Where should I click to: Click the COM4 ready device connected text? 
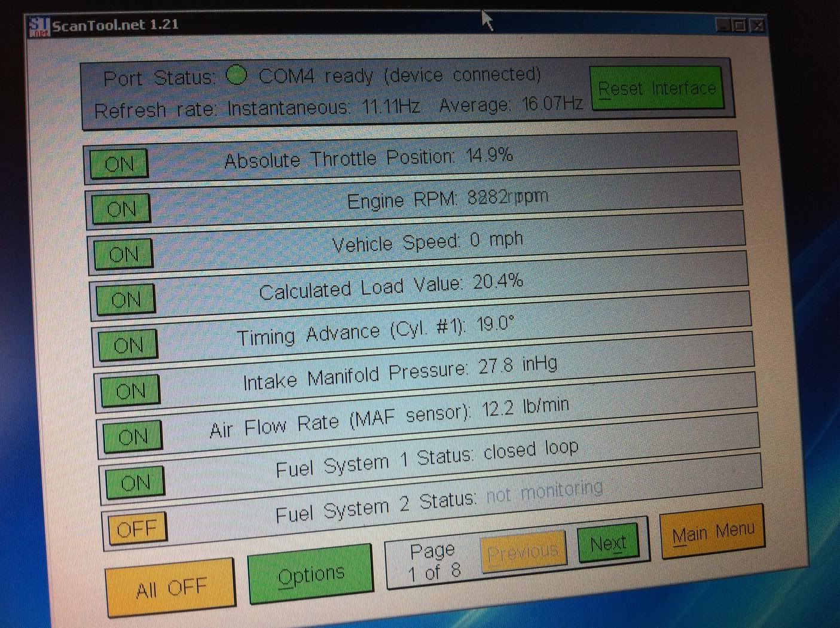click(399, 75)
